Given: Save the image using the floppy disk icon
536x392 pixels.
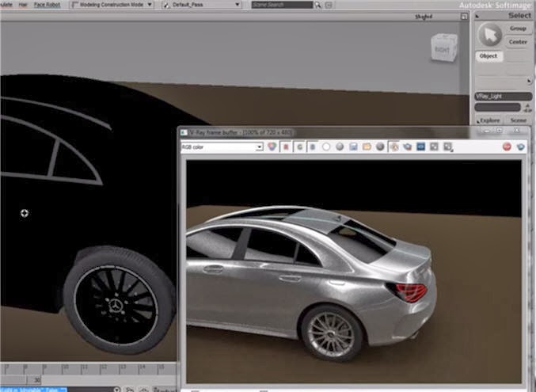Looking at the screenshot, I should [x=353, y=147].
